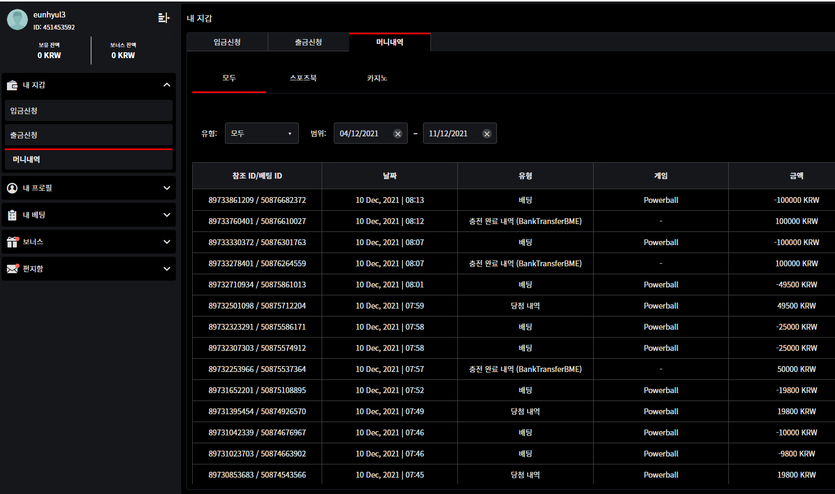This screenshot has height=494, width=835.
Task: Click the date 10 Dec, 2021 | 07:45
Action: tap(390, 475)
